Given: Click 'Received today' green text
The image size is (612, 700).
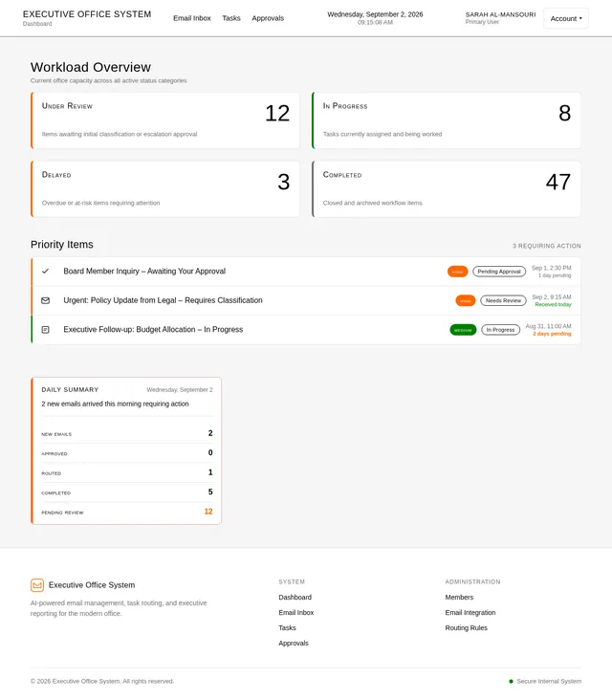Looking at the screenshot, I should (x=553, y=304).
